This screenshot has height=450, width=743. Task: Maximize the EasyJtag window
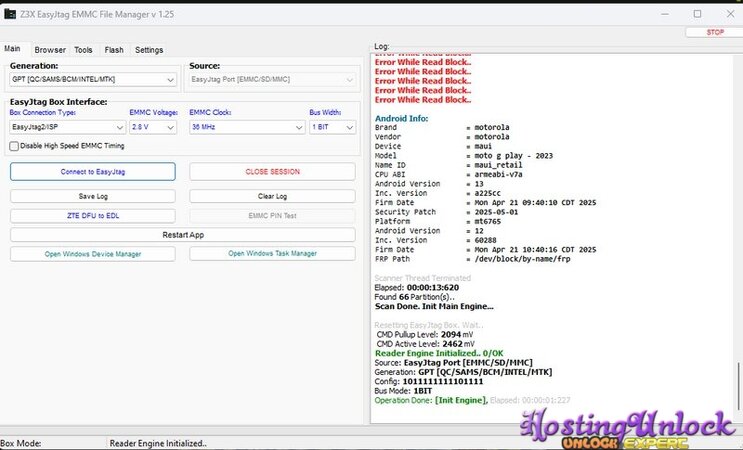(x=697, y=14)
